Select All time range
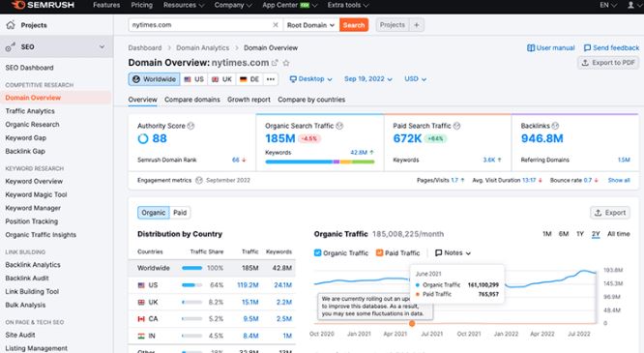644x353 pixels. click(x=619, y=234)
